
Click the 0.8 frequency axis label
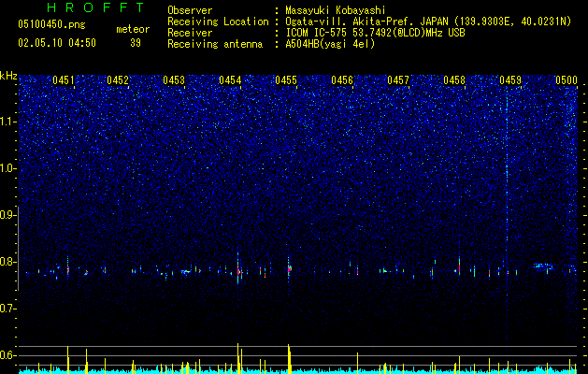click(8, 262)
